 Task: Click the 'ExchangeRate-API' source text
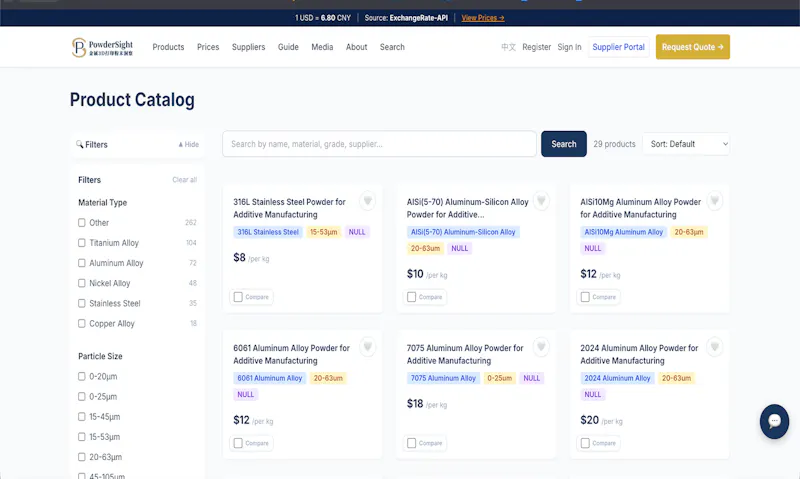[x=418, y=18]
